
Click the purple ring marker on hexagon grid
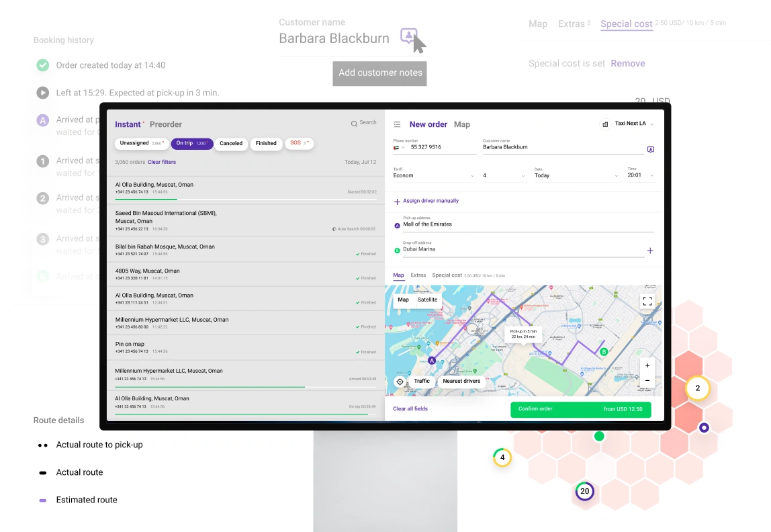coord(704,428)
